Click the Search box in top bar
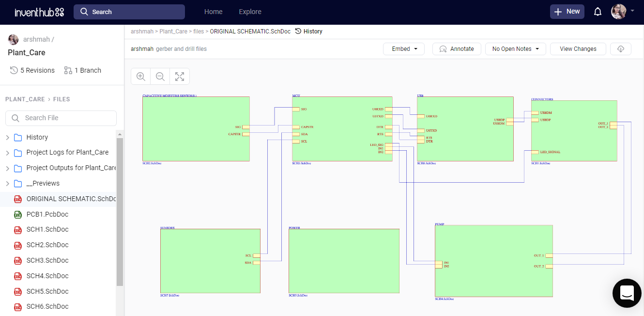The image size is (644, 316). [x=129, y=12]
